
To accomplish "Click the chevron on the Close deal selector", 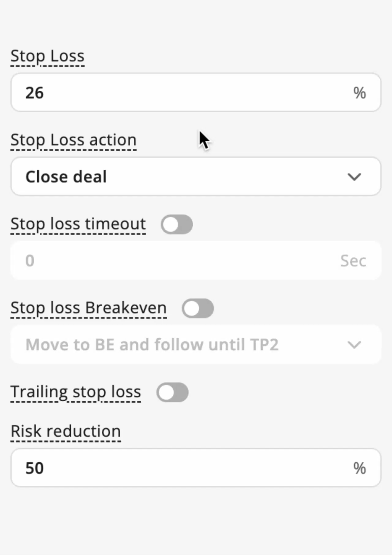I will click(x=354, y=176).
